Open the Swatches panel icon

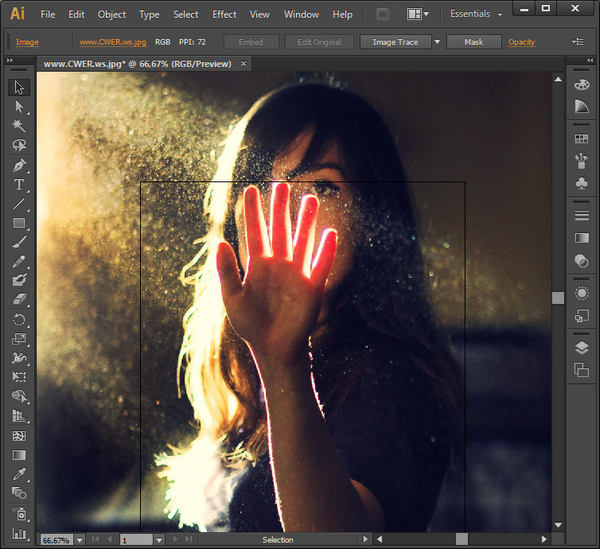point(582,139)
